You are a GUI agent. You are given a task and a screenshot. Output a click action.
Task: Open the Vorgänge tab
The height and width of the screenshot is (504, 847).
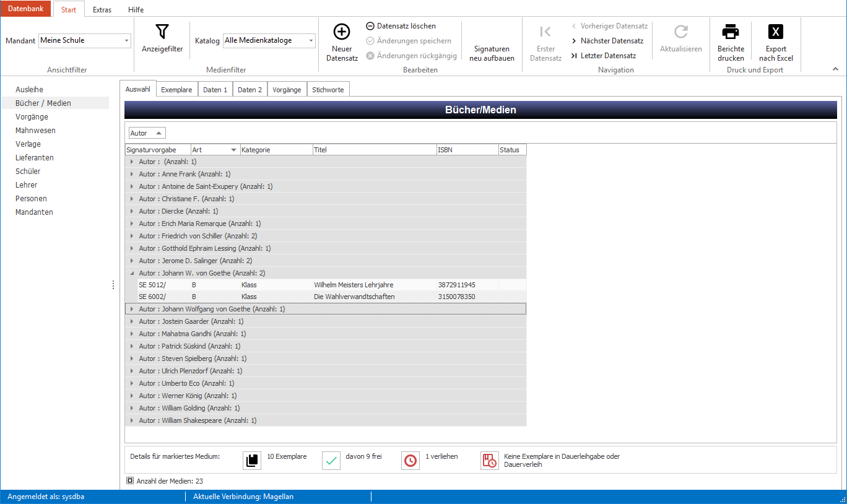coord(287,90)
